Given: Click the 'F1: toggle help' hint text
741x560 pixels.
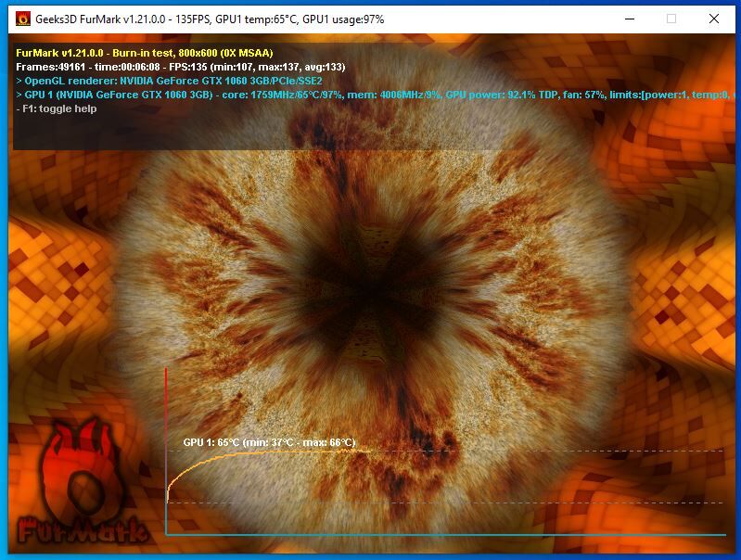Looking at the screenshot, I should [57, 108].
